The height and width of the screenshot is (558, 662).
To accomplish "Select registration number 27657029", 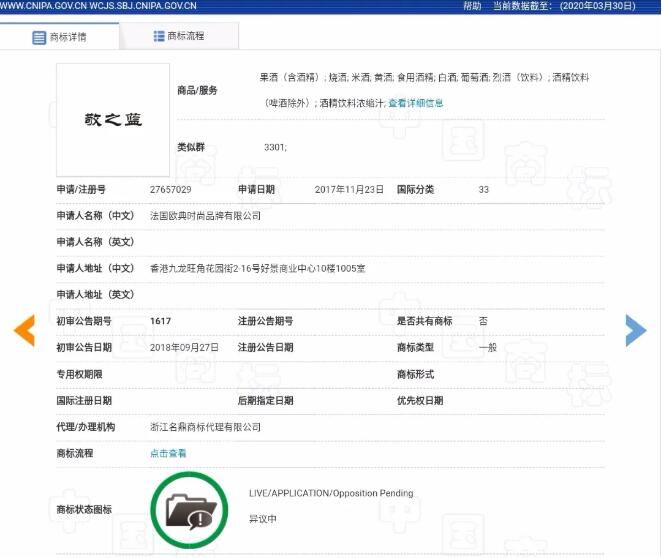I will [x=171, y=190].
